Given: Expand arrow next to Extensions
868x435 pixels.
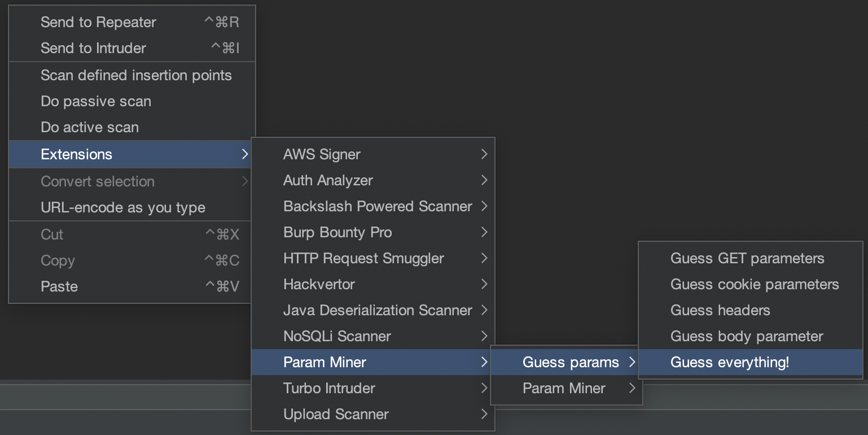Looking at the screenshot, I should [x=244, y=154].
